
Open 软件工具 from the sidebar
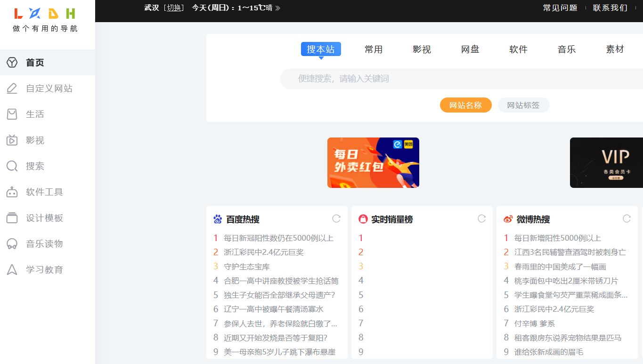(11, 192)
